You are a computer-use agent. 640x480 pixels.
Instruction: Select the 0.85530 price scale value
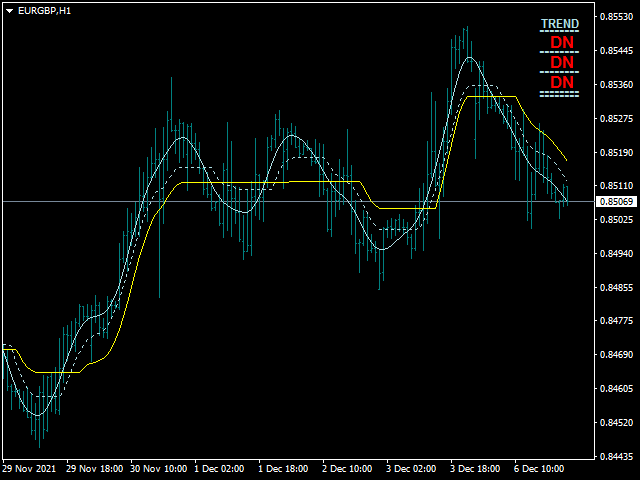pyautogui.click(x=616, y=17)
